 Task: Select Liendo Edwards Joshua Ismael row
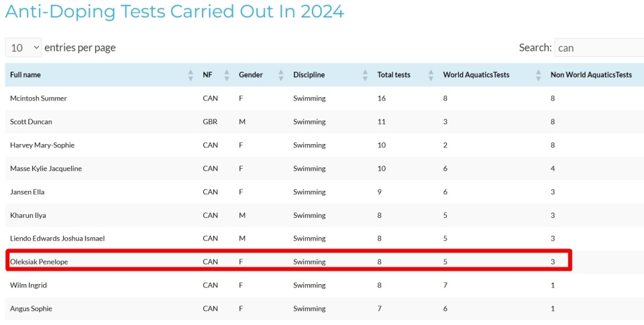pyautogui.click(x=325, y=239)
